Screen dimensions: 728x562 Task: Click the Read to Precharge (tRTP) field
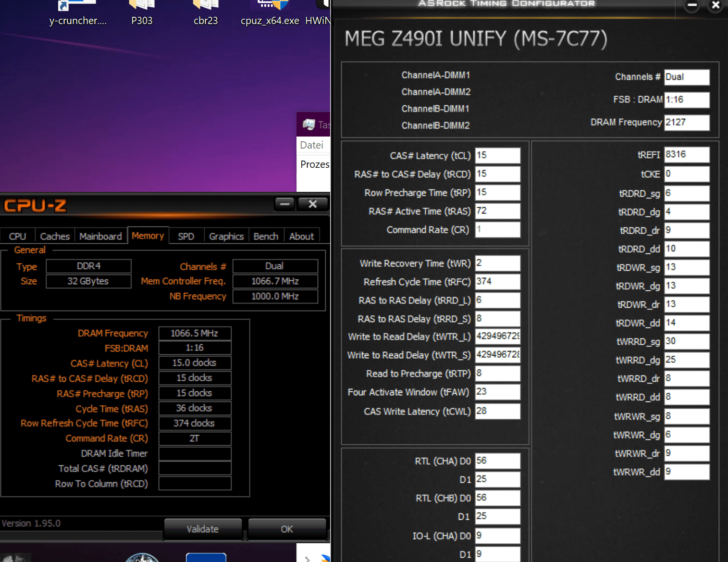(x=498, y=373)
